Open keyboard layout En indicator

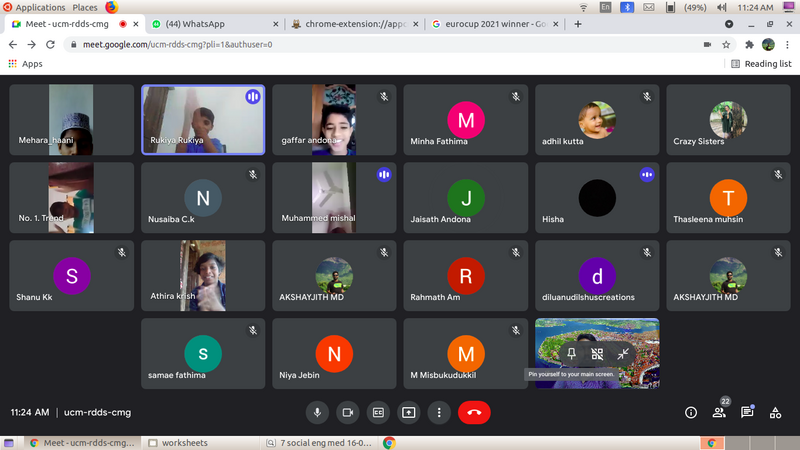tap(605, 7)
